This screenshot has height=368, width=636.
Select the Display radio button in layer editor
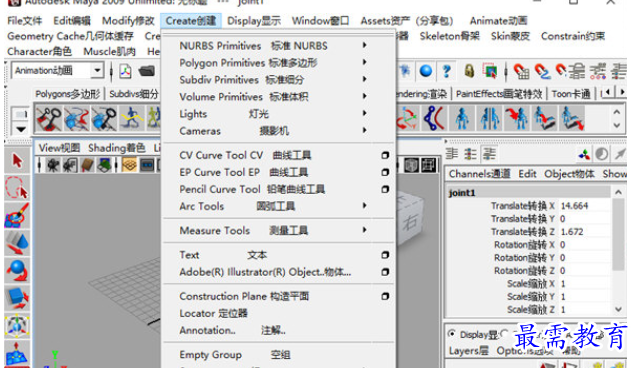point(451,334)
